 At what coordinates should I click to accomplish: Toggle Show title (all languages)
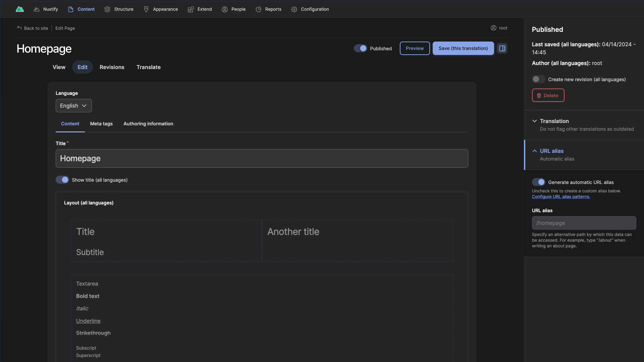pyautogui.click(x=62, y=180)
